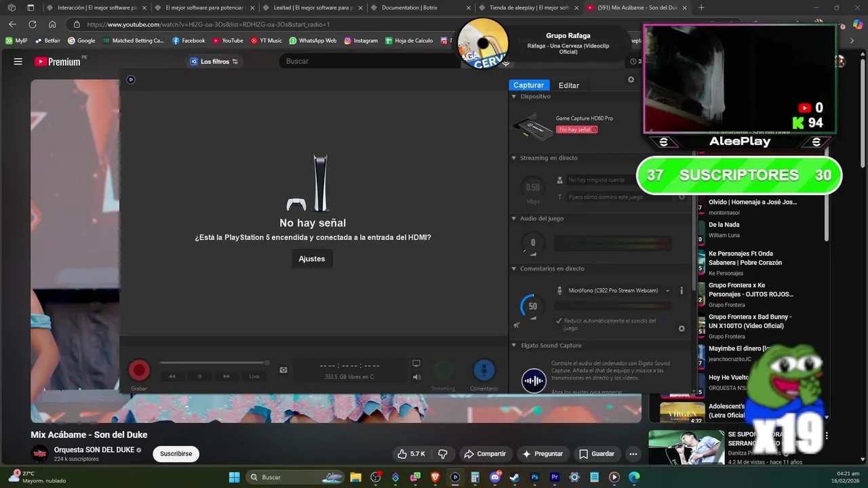Open File Explorer from the taskbar
Screen dimensions: 868x488
(x=355, y=477)
